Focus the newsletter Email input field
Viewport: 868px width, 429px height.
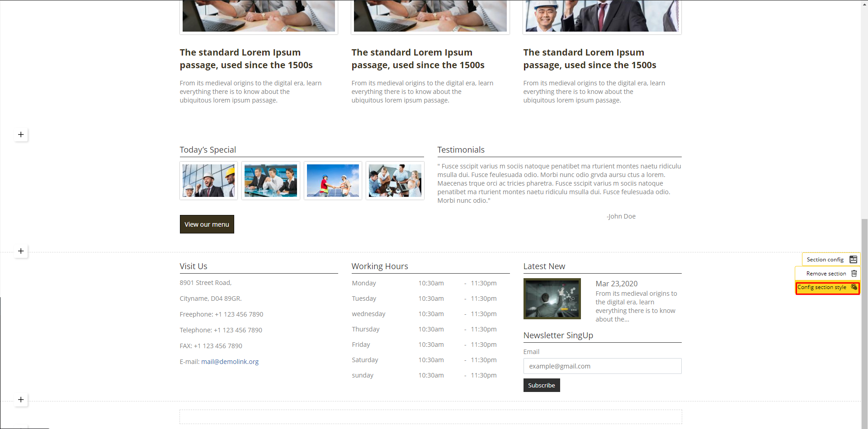tap(602, 366)
